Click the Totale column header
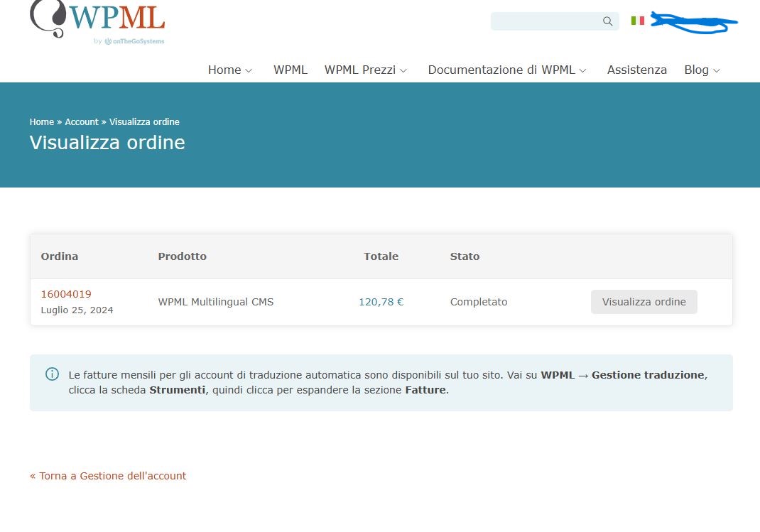 pyautogui.click(x=381, y=256)
